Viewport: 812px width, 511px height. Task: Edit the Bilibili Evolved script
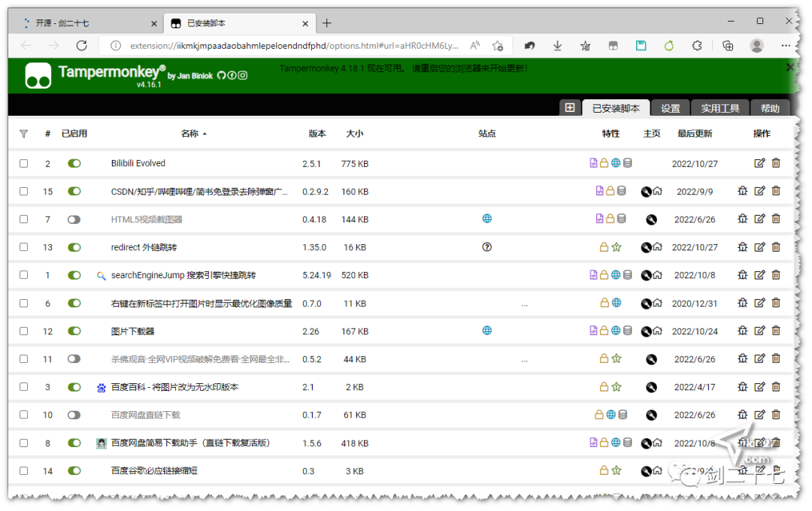pos(759,163)
